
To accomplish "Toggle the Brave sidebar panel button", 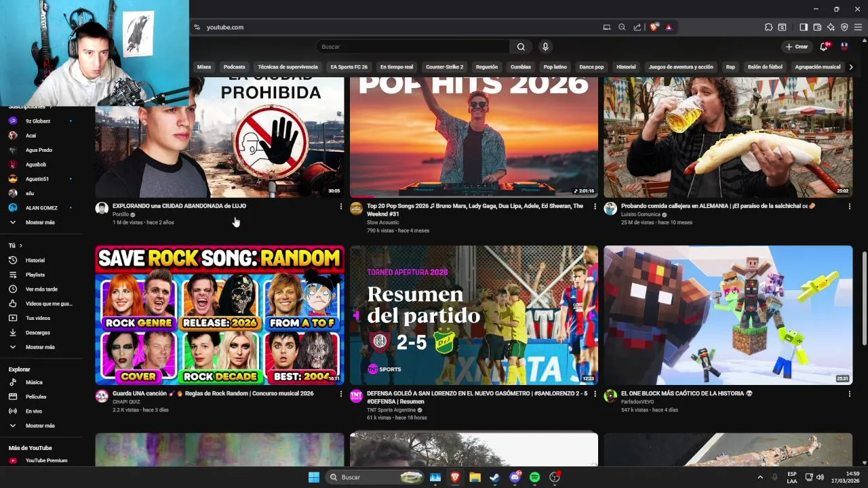I will pos(804,27).
